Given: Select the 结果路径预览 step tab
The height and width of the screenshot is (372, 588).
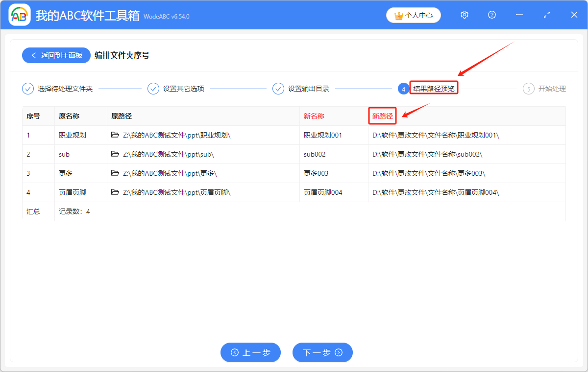Looking at the screenshot, I should pos(433,88).
